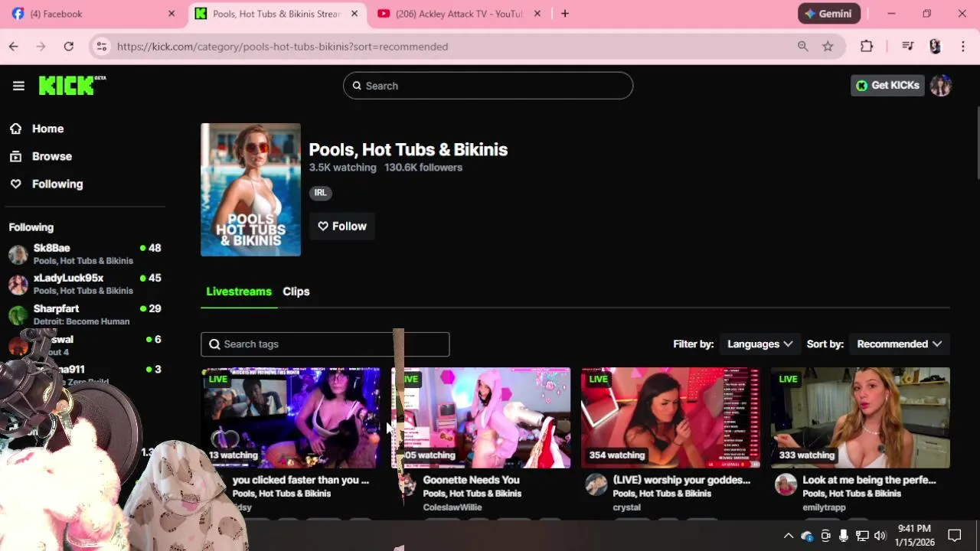
Task: Click the Gemini button in Chrome
Action: click(829, 14)
